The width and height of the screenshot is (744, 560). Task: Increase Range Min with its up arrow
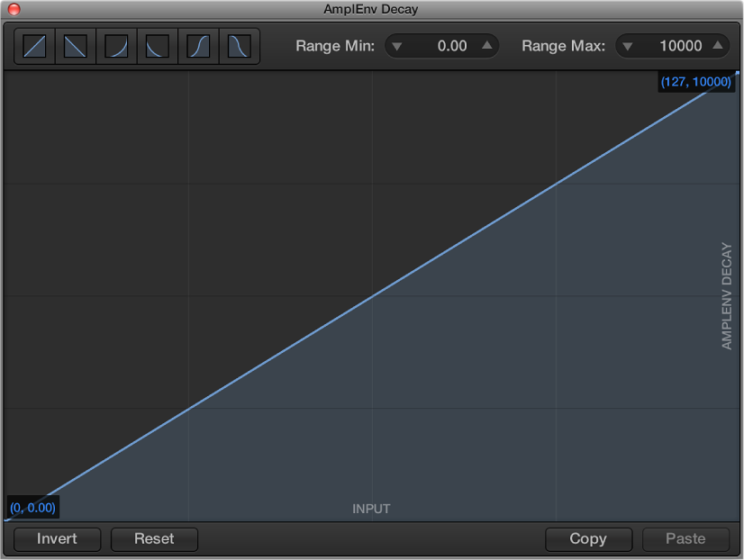[485, 45]
